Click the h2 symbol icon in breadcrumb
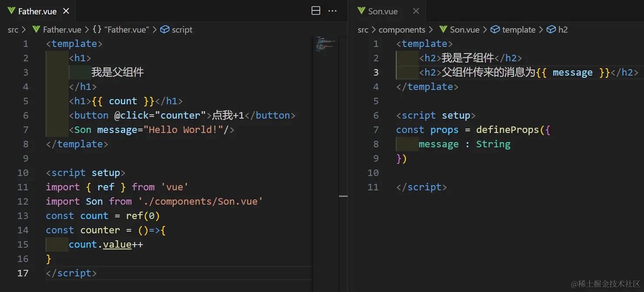 click(551, 30)
